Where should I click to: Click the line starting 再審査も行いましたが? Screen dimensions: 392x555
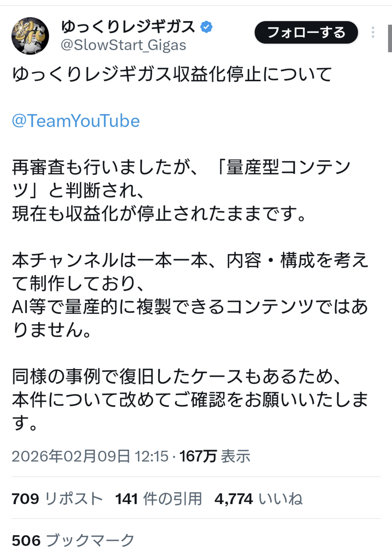coord(181,167)
